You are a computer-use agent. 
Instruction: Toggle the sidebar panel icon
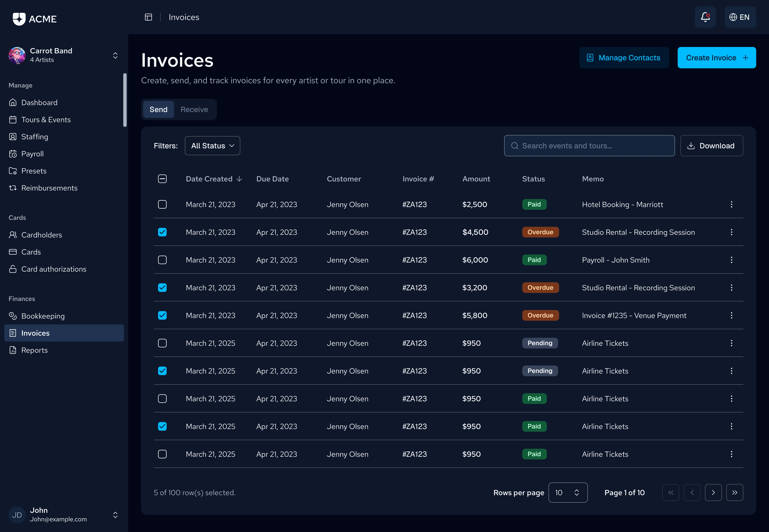(x=148, y=17)
